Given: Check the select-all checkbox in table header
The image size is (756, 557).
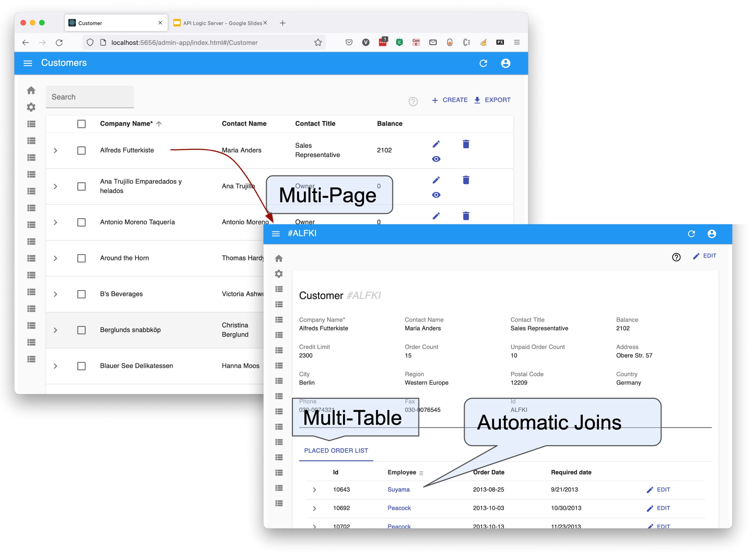Looking at the screenshot, I should (81, 124).
